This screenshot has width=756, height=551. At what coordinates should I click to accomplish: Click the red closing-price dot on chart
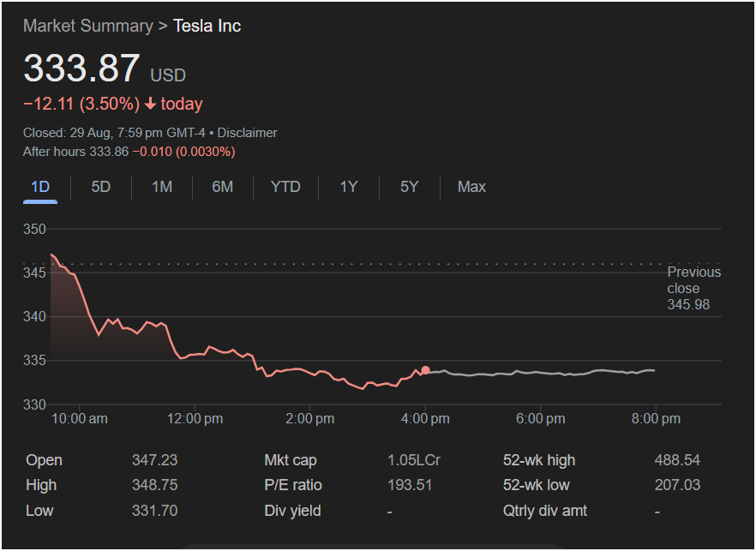point(426,370)
